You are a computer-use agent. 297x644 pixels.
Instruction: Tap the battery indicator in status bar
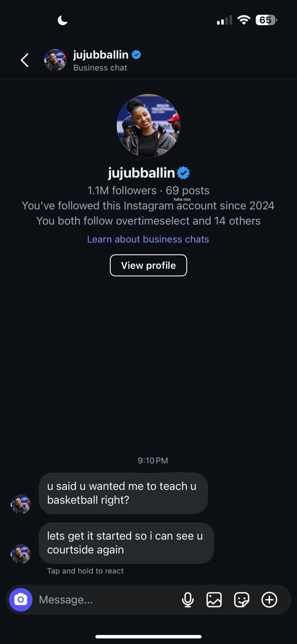point(266,20)
